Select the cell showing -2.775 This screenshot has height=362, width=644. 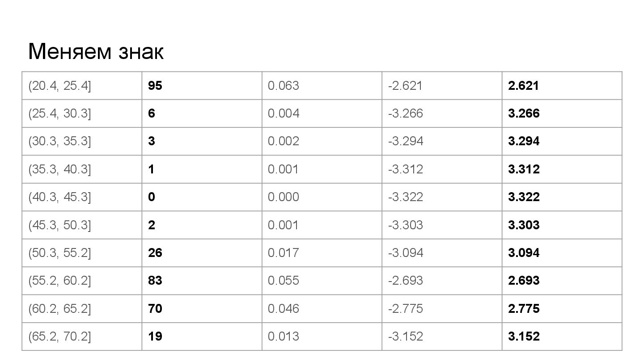tap(442, 309)
